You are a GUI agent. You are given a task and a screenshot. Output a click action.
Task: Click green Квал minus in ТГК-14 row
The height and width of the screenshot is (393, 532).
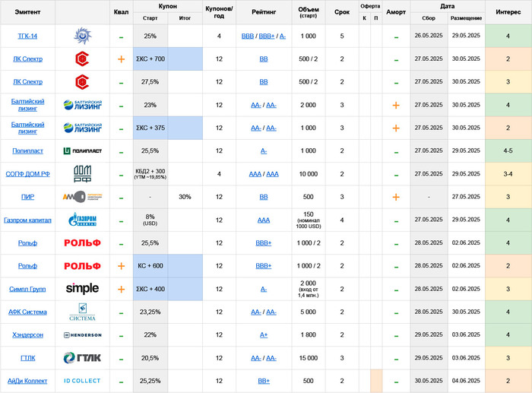tap(121, 37)
